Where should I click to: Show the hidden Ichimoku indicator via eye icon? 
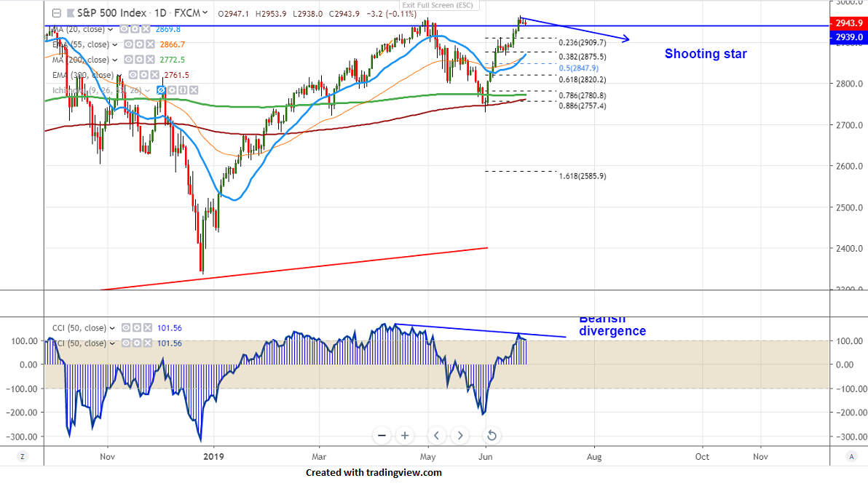(161, 90)
